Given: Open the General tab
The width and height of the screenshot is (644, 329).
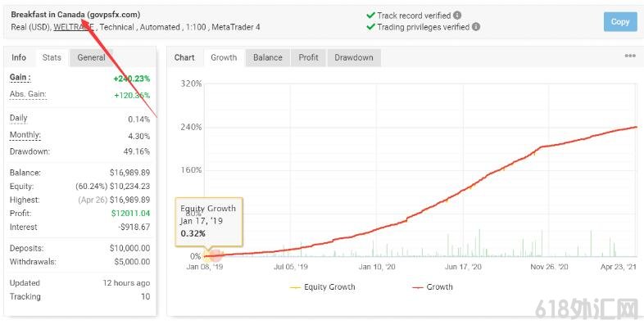Looking at the screenshot, I should pos(91,57).
